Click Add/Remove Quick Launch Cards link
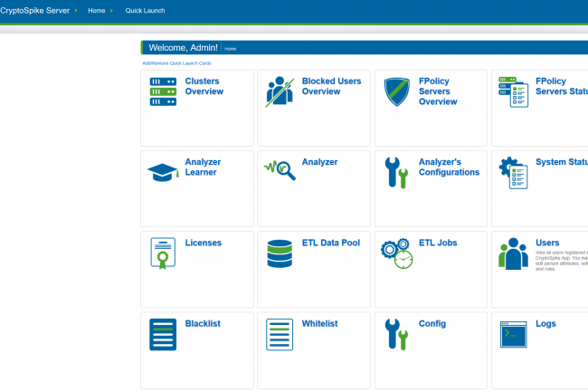The width and height of the screenshot is (588, 392). (x=176, y=63)
